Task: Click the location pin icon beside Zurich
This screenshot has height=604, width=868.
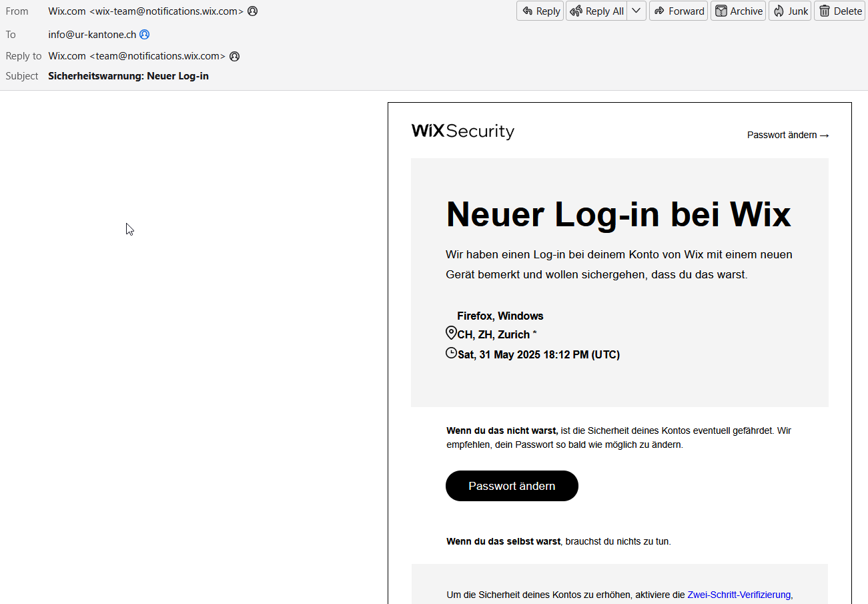Action: [451, 333]
